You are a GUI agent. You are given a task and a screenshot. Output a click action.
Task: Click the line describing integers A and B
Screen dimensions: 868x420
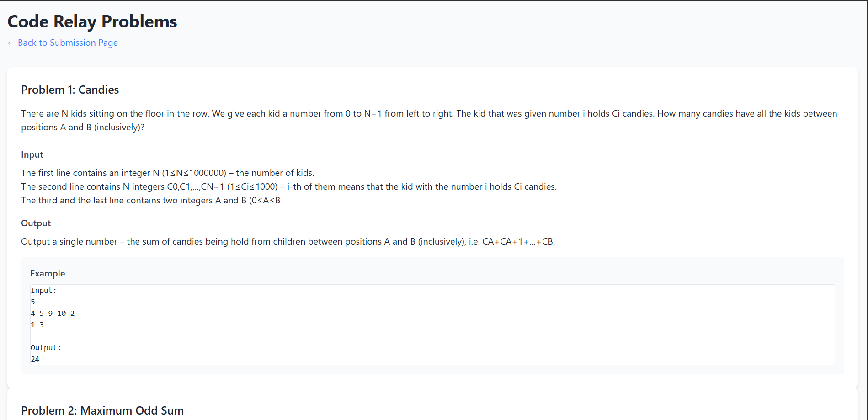pyautogui.click(x=150, y=200)
